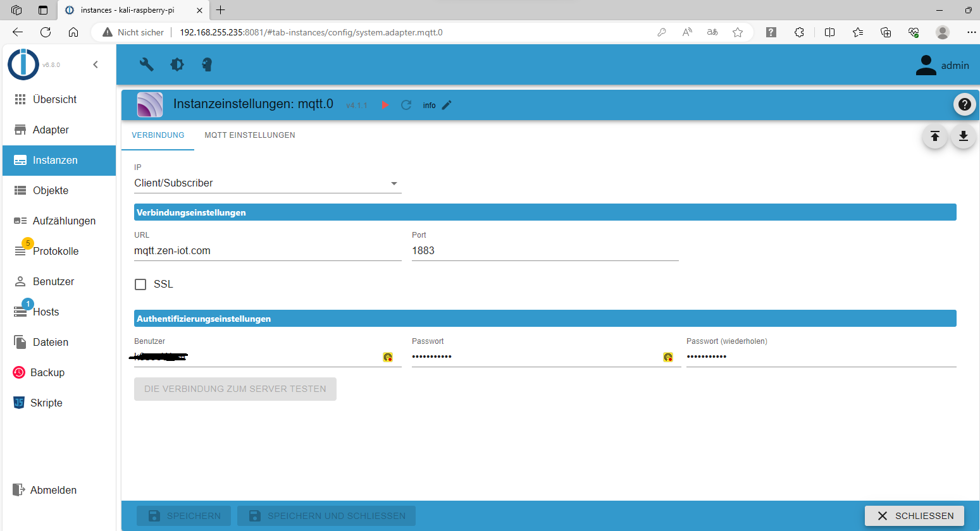This screenshot has height=531, width=980.
Task: Toggle the theme brightness icon
Action: click(177, 64)
